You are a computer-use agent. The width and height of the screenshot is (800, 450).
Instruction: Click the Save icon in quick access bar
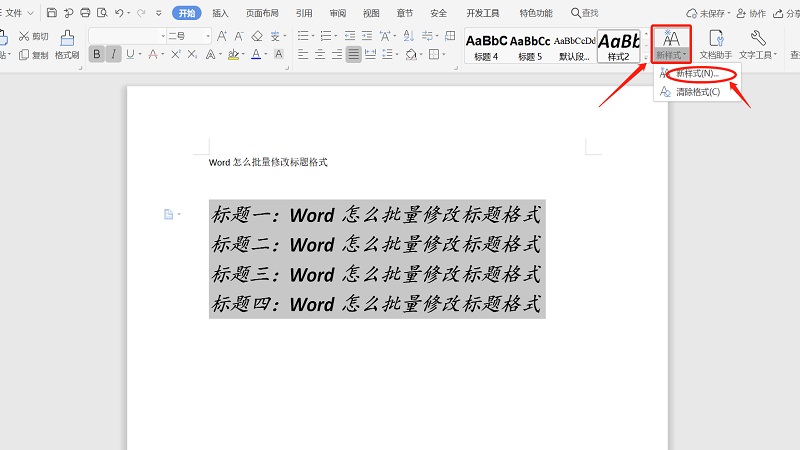[x=51, y=13]
